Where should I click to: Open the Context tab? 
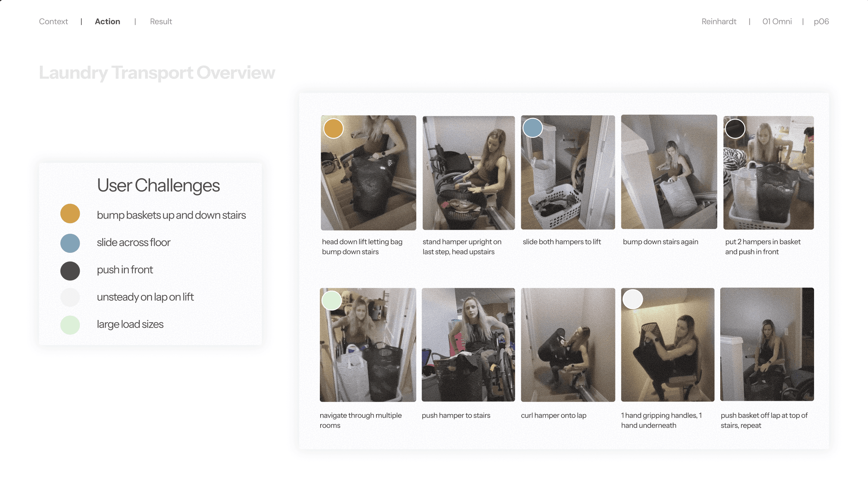pos(54,22)
